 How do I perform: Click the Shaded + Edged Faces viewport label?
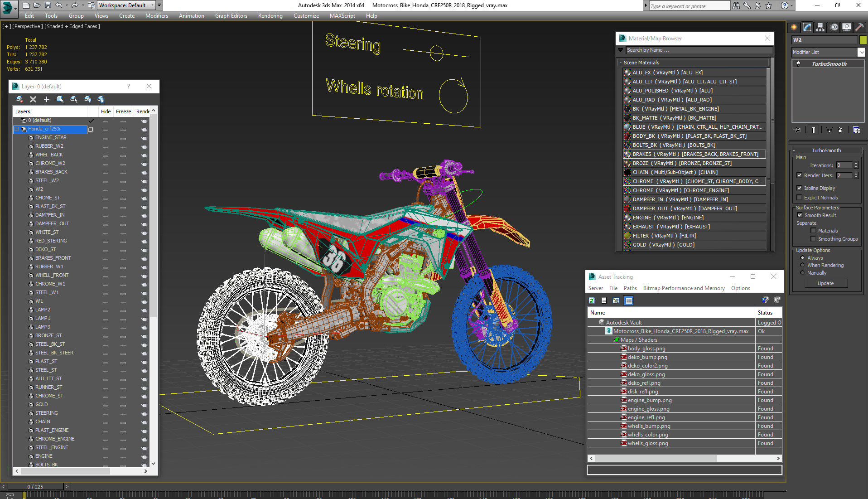[72, 26]
